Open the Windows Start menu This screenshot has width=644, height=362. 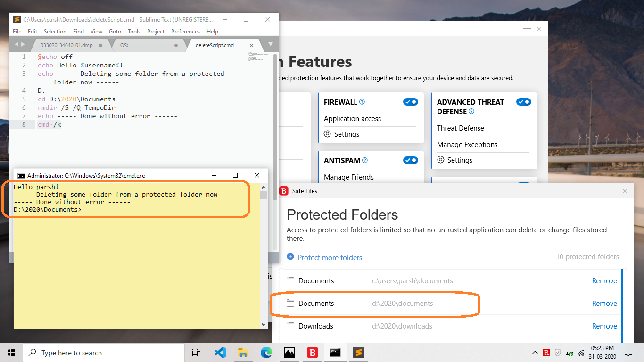click(11, 353)
